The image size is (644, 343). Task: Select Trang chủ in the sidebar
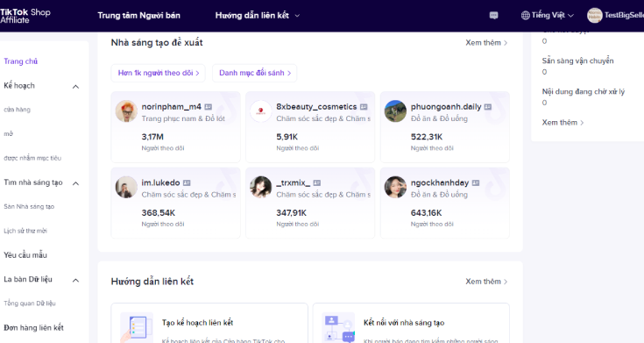(20, 61)
